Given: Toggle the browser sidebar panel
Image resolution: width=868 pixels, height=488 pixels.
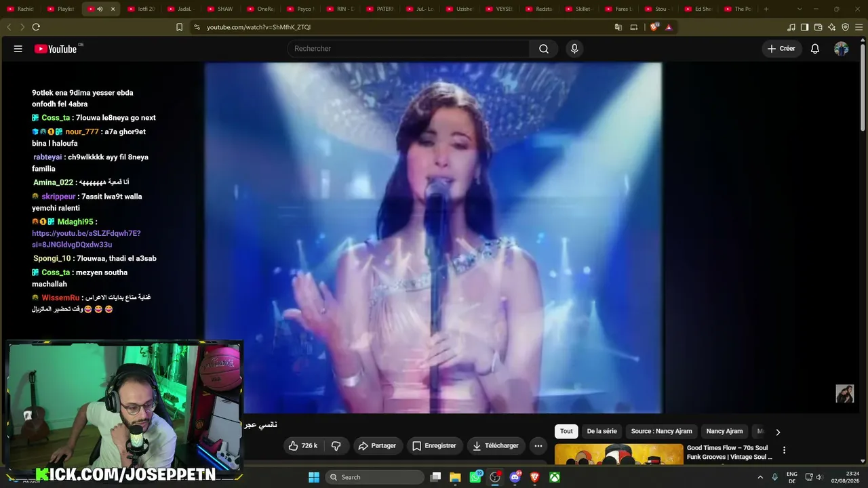Looking at the screenshot, I should tap(804, 27).
